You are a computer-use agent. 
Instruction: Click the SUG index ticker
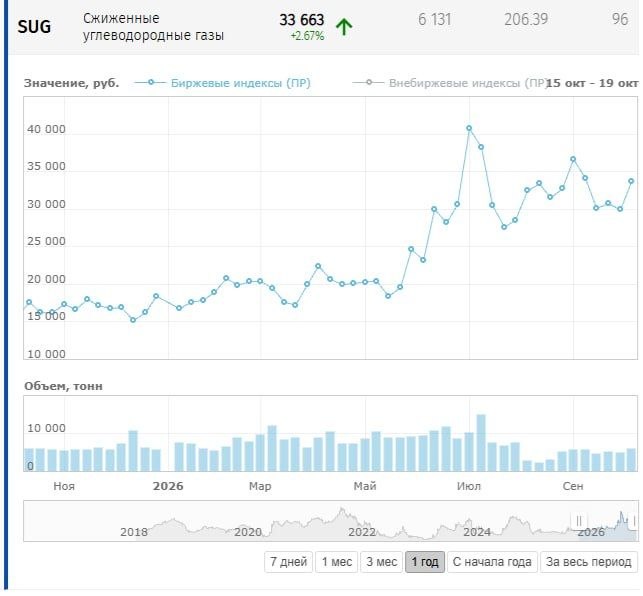point(34,27)
